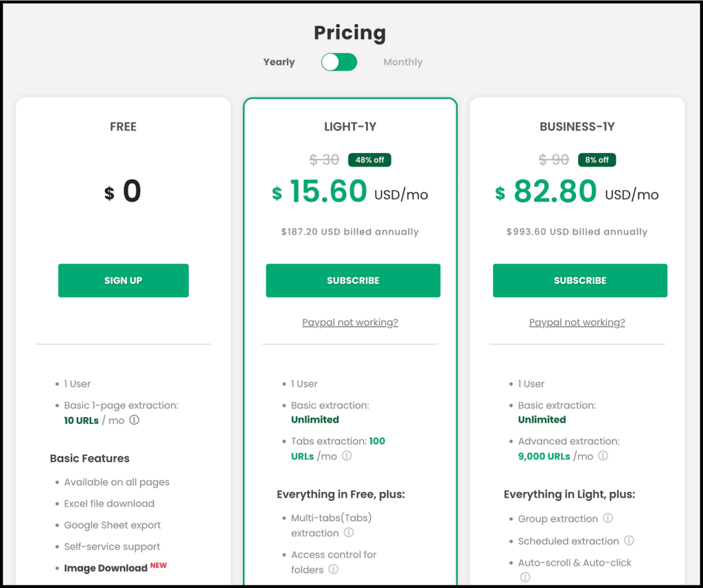The image size is (703, 588).
Task: Click the 48% off discount badge
Action: pos(369,159)
